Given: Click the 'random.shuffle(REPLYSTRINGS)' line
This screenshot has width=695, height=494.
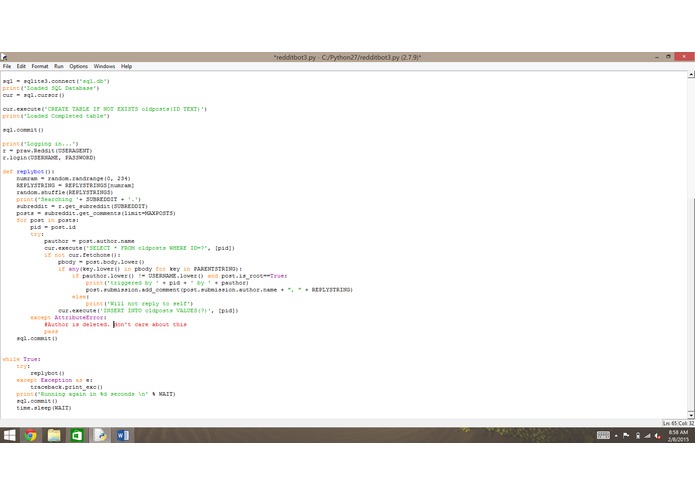Looking at the screenshot, I should coord(65,192).
